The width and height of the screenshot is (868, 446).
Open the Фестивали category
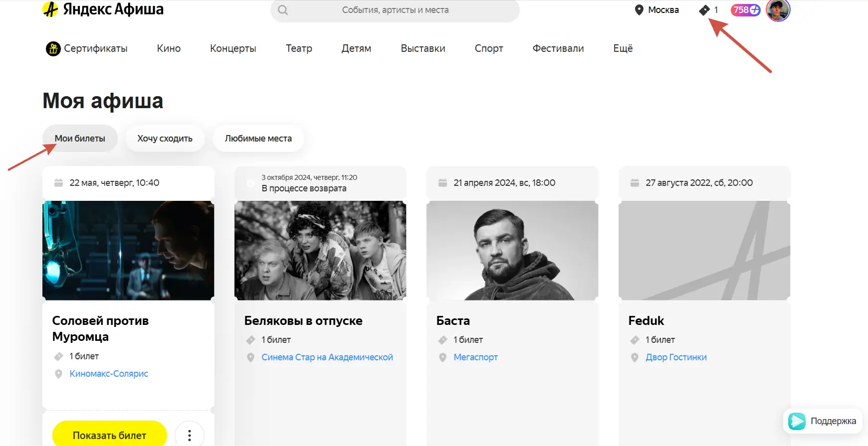click(x=558, y=48)
